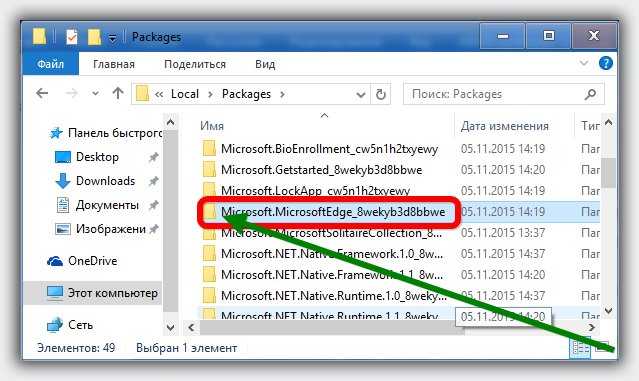
Task: Select the Microsoft.BioEnrollment_cw5n1h2txyewy folder
Action: (x=329, y=149)
